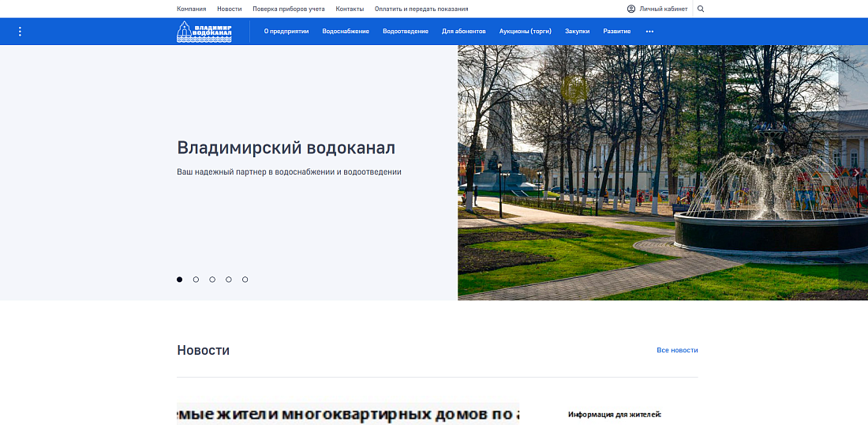The image size is (868, 425).
Task: Open Поверка приборов учета page
Action: coord(289,9)
